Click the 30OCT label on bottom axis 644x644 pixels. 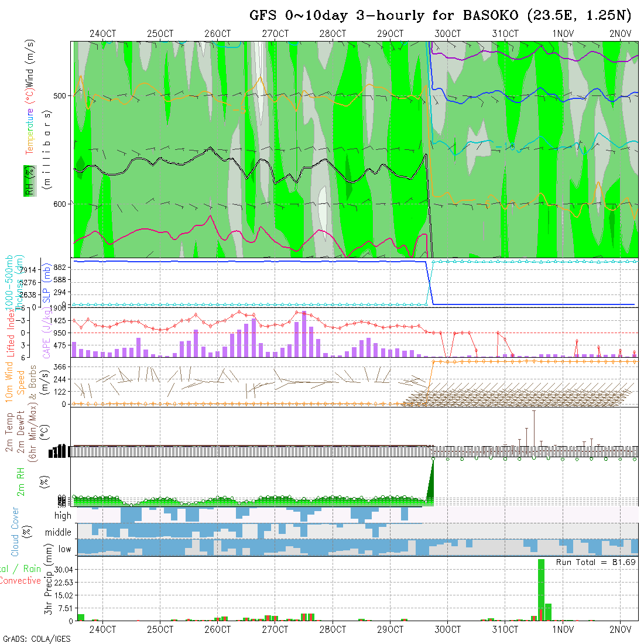447,630
